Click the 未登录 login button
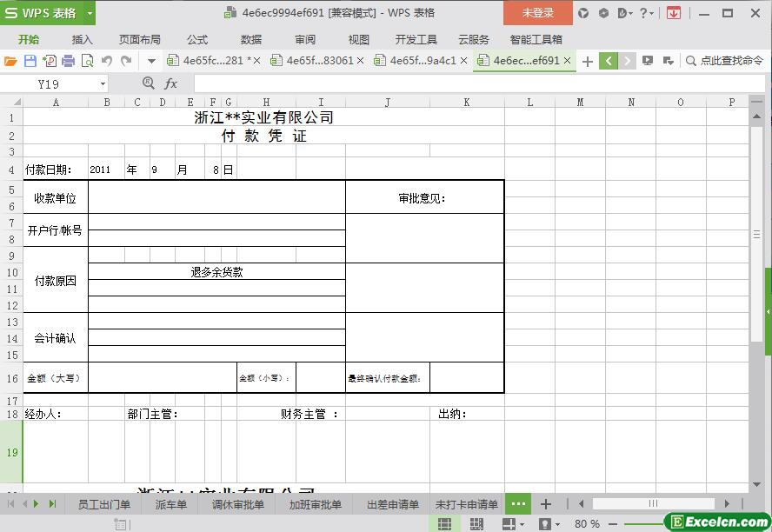 click(537, 13)
